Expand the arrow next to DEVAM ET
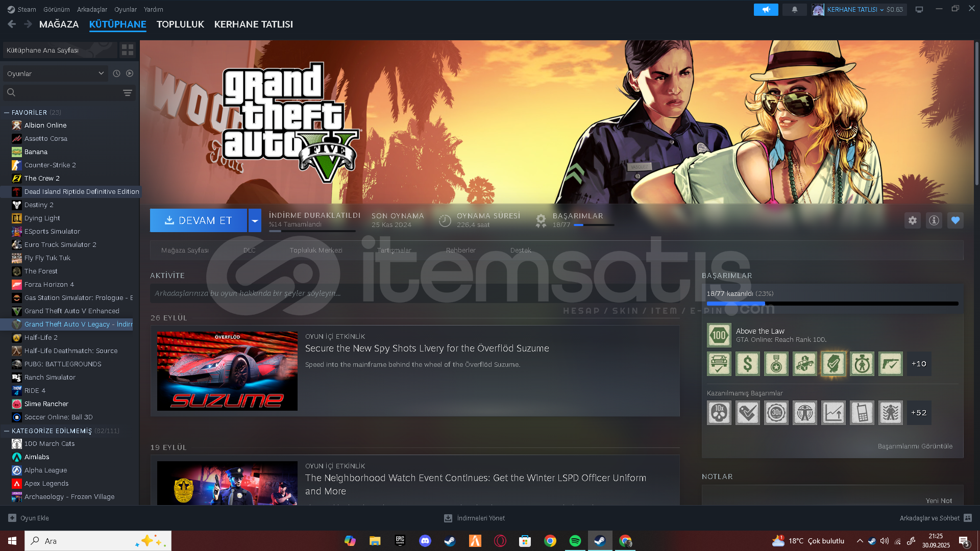 point(255,220)
